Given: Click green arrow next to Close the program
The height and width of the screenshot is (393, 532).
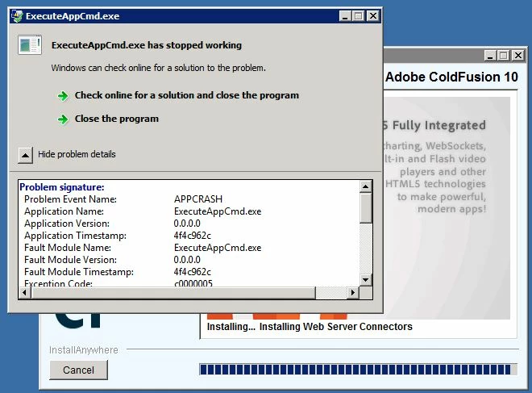Looking at the screenshot, I should tap(63, 119).
